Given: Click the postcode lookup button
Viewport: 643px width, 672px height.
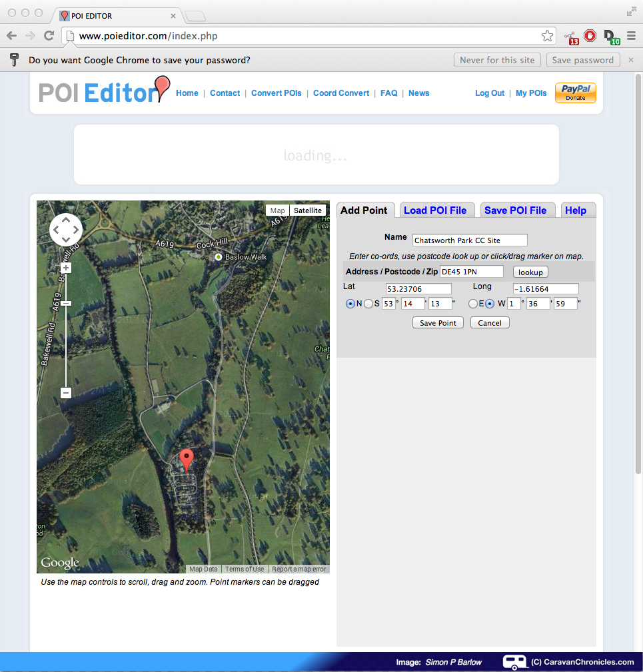Looking at the screenshot, I should click(x=530, y=272).
